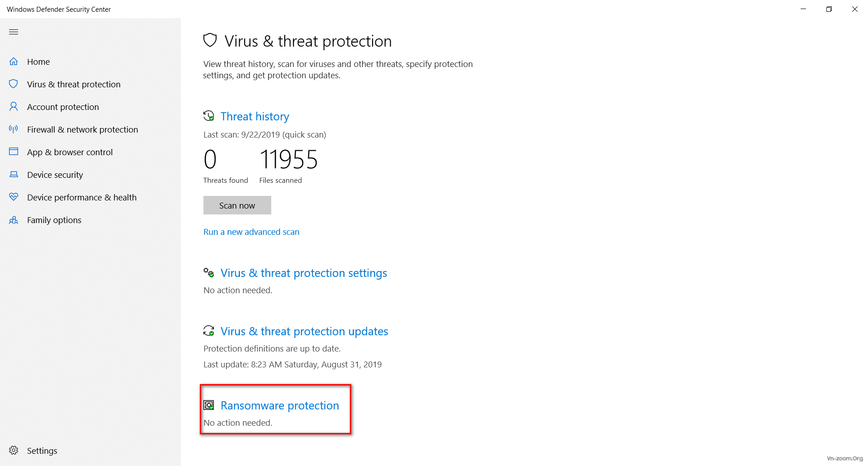Click the Threat history clock icon
This screenshot has width=868, height=466.
click(208, 116)
